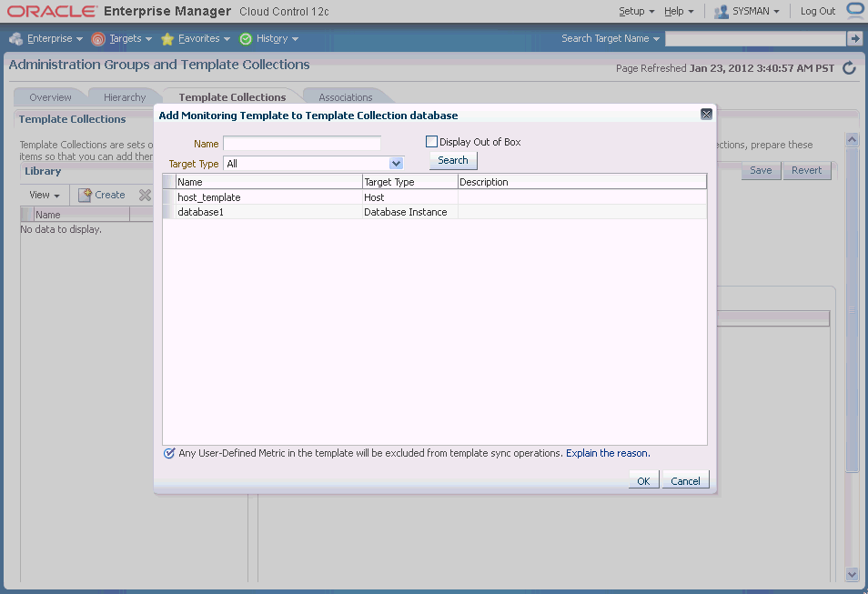Click row selector for database1
The height and width of the screenshot is (594, 868).
[x=169, y=211]
